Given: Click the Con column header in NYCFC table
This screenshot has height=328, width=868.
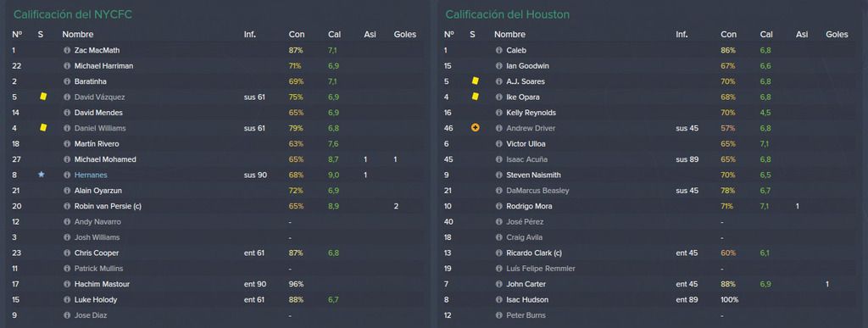Looking at the screenshot, I should click(x=297, y=34).
